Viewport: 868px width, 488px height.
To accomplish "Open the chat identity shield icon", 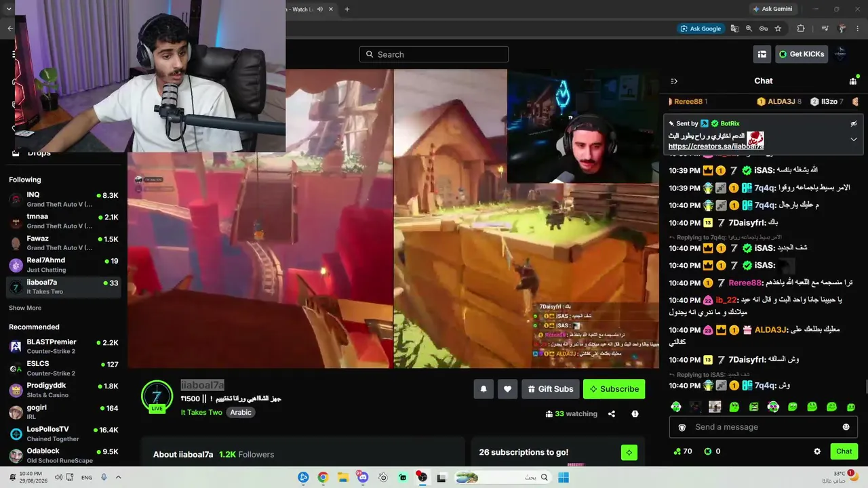I will [682, 427].
